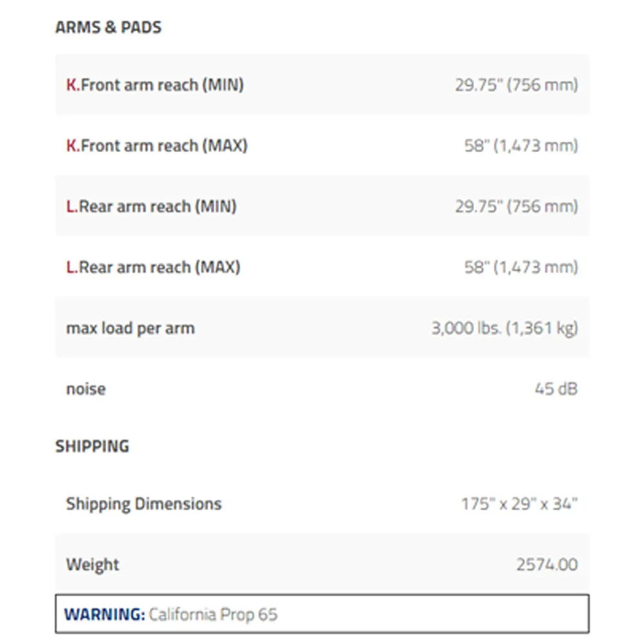Open the California Prop 65 warning link
The image size is (644, 644).
click(x=213, y=615)
